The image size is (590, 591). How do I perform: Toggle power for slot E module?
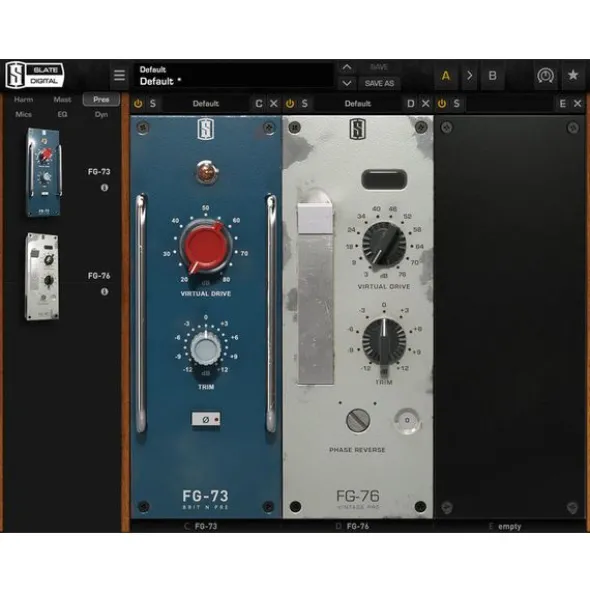tap(442, 104)
